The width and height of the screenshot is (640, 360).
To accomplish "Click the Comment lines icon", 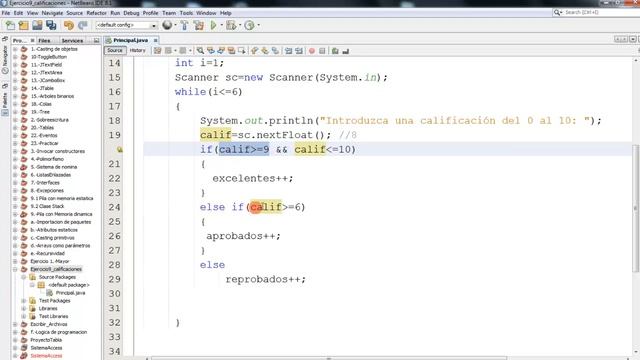I will point(335,51).
